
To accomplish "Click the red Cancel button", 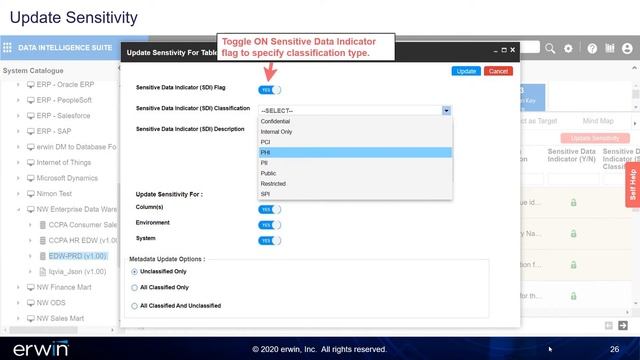I will click(498, 71).
